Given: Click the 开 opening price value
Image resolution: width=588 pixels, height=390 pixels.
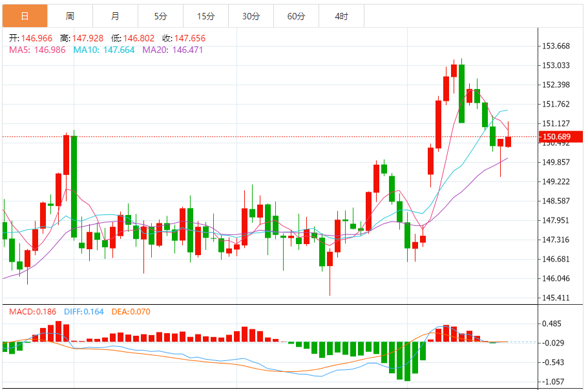Looking at the screenshot, I should [x=36, y=38].
